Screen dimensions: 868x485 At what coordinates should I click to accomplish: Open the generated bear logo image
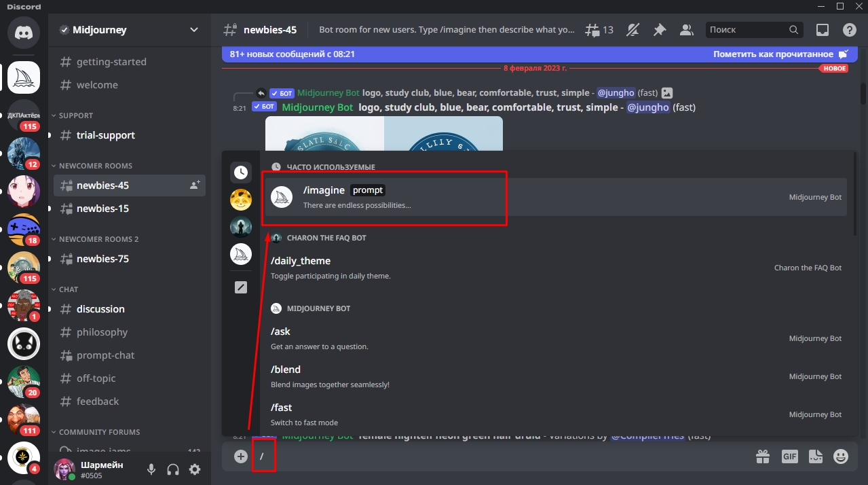coord(383,133)
